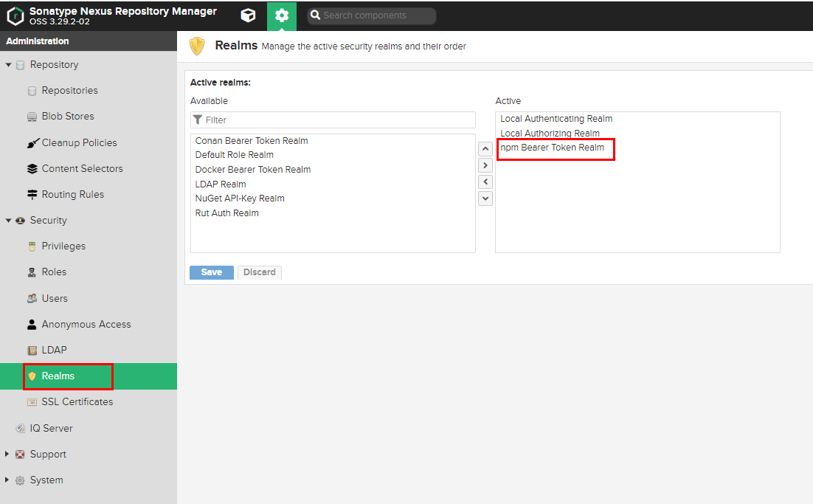The height and width of the screenshot is (504, 813).
Task: Expand the System tree group
Action: tap(7, 480)
